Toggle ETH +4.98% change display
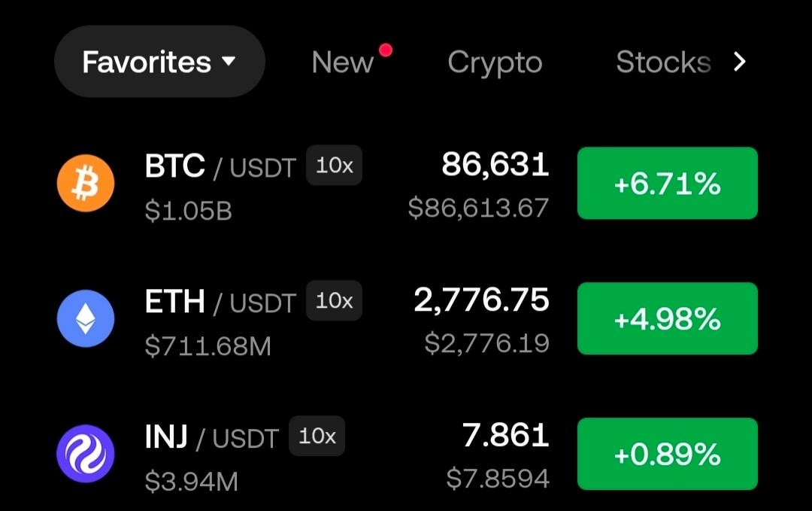This screenshot has width=812, height=511. click(x=668, y=318)
